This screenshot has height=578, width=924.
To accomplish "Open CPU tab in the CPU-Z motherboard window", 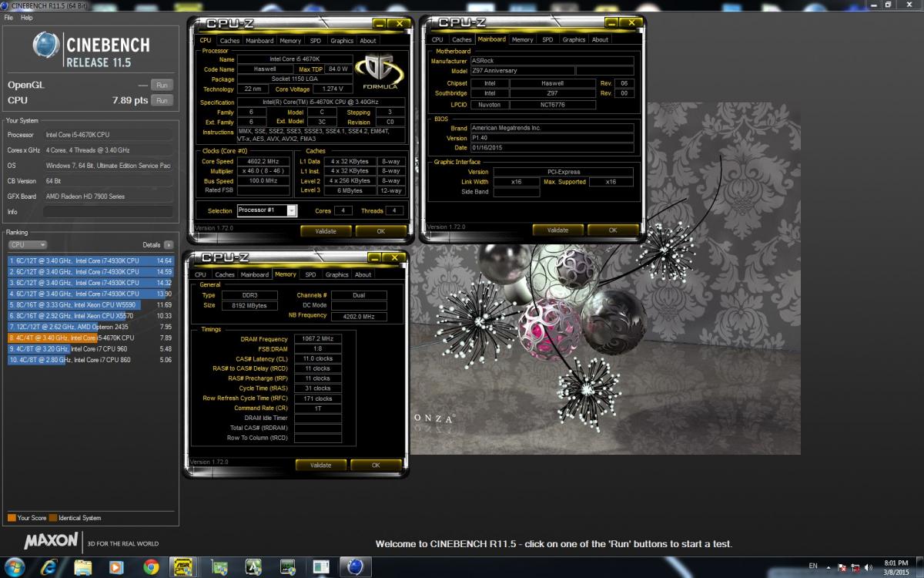I will (437, 39).
